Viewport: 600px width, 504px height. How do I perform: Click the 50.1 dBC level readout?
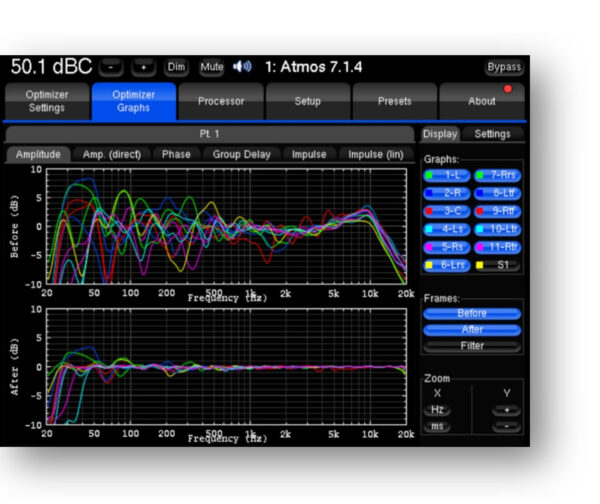click(51, 67)
